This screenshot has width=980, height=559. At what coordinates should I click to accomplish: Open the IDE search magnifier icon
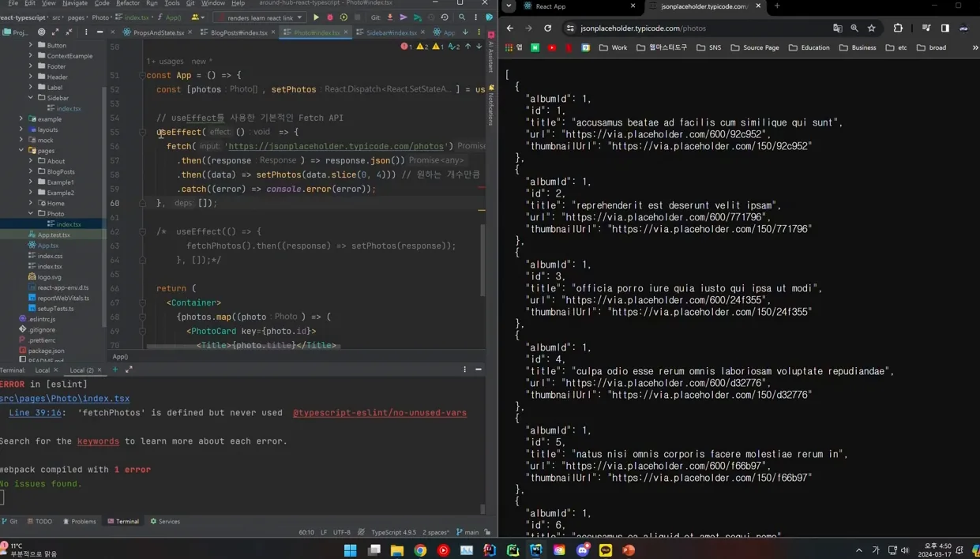pos(462,17)
